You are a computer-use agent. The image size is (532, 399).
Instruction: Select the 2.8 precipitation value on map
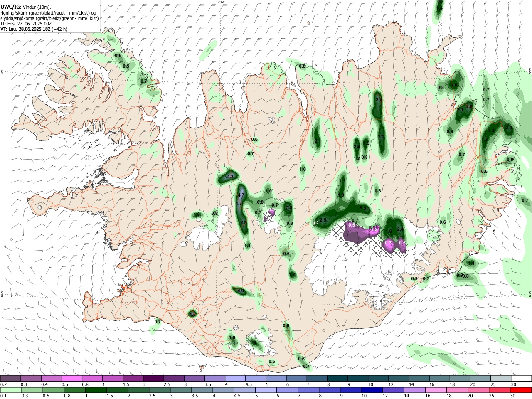coord(244,223)
